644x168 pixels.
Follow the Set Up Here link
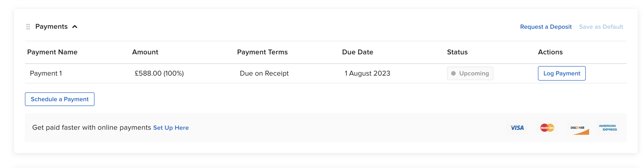(171, 128)
